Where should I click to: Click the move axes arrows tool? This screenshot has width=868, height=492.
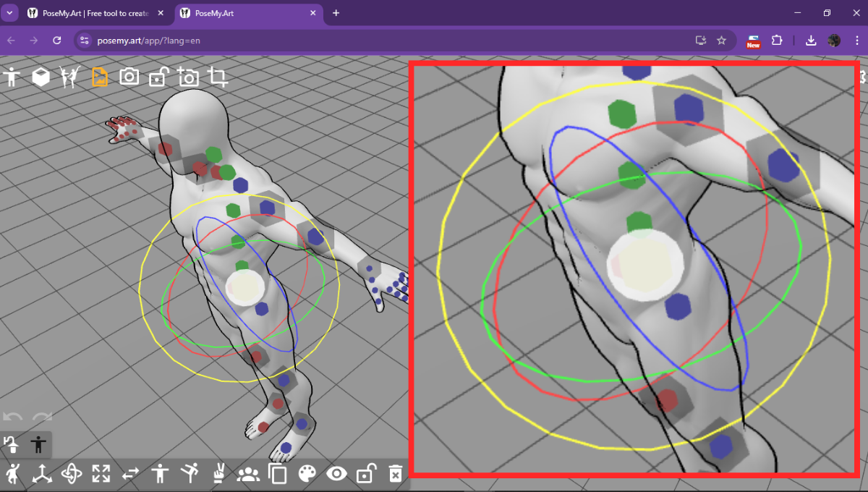pos(42,474)
